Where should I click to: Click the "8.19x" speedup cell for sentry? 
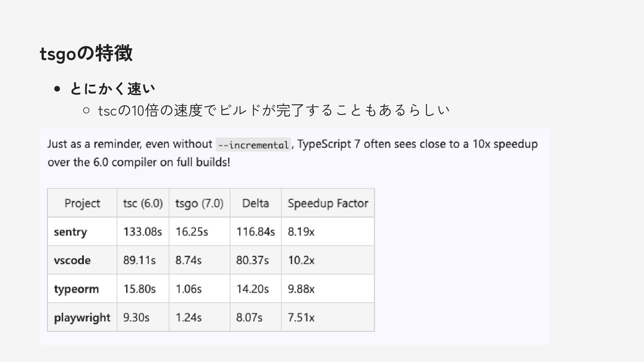[x=301, y=232]
